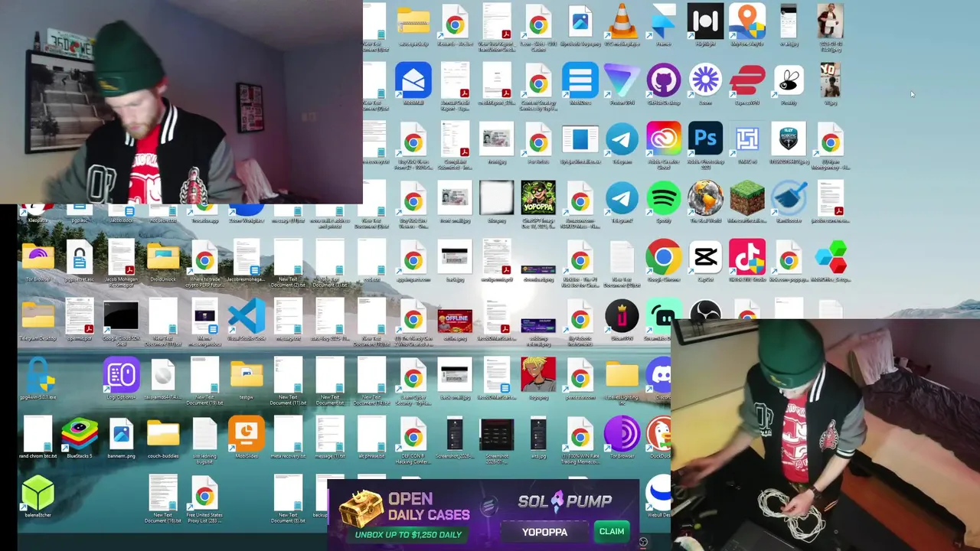Select the Jacob Mohegan Resume PDF

point(121,258)
